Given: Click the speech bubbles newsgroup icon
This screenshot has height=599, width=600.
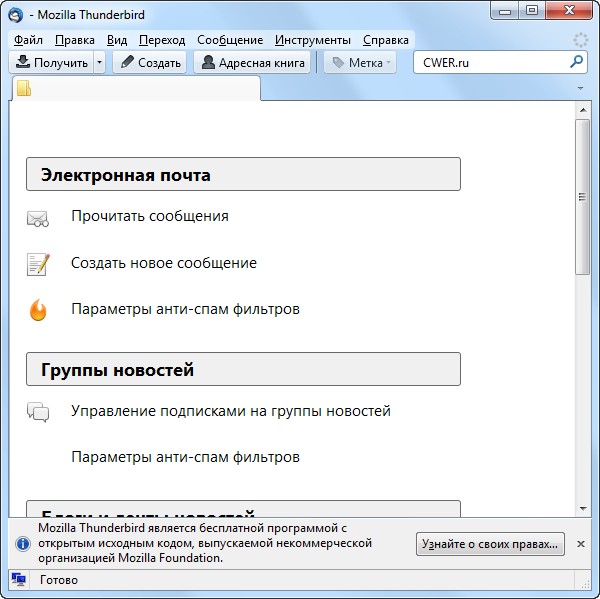Looking at the screenshot, I should [38, 412].
